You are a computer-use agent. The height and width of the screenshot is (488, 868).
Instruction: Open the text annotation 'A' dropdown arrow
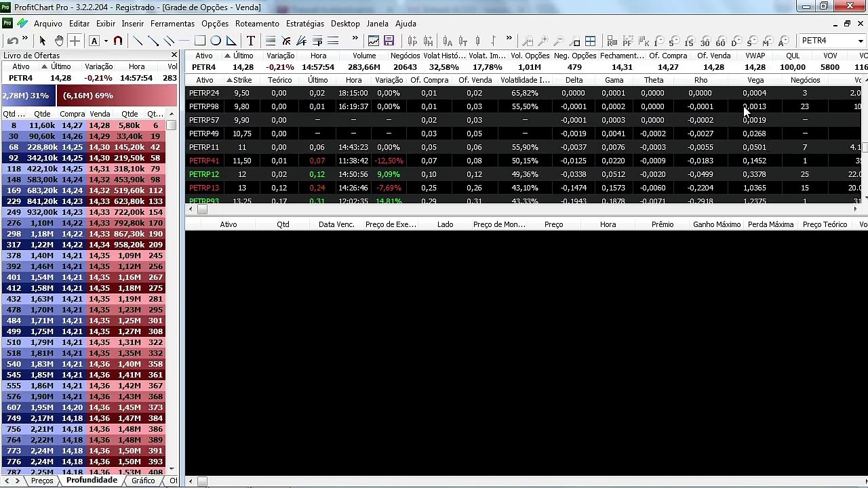click(106, 41)
